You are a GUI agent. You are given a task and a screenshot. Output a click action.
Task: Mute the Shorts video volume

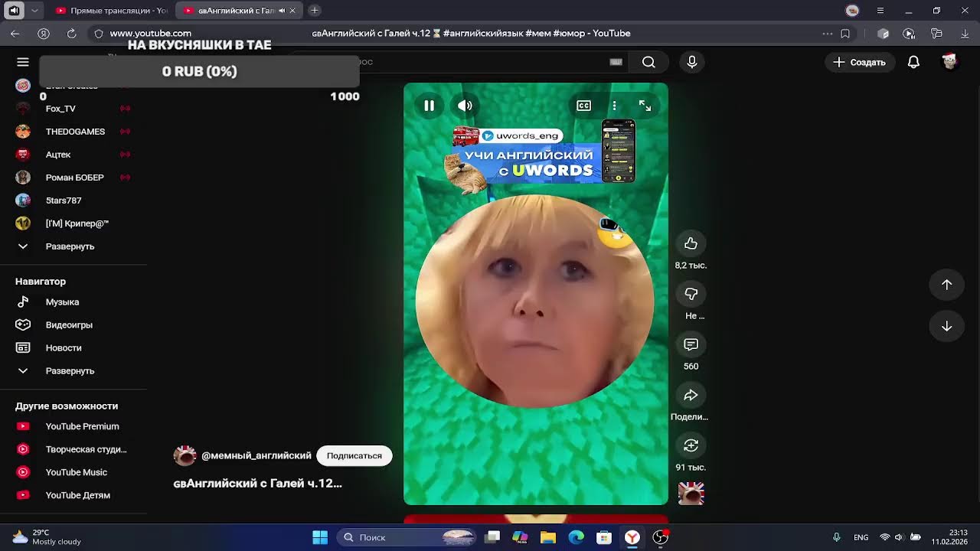(x=465, y=106)
